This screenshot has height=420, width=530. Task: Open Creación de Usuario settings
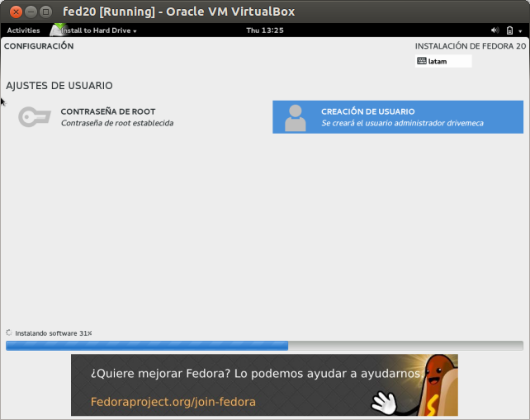tap(398, 117)
